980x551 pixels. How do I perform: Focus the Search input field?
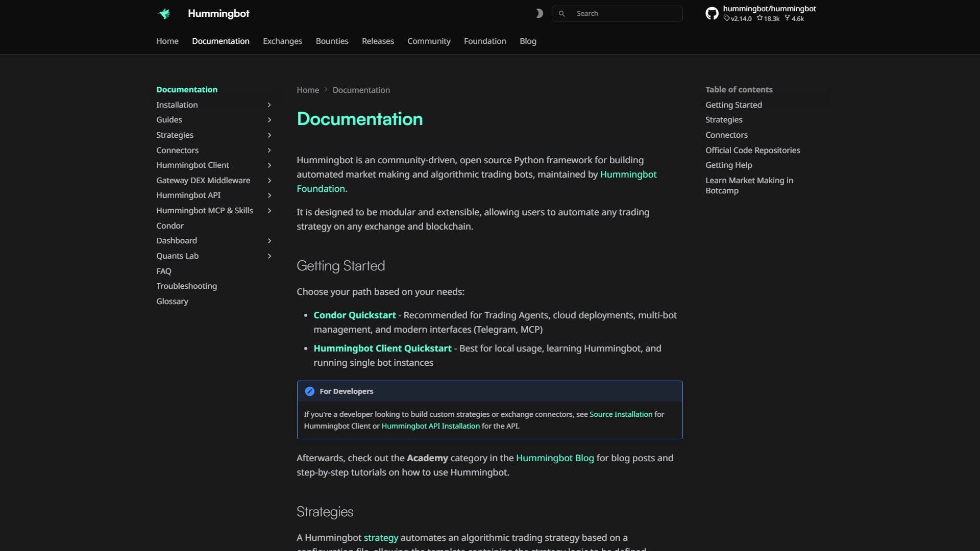(x=617, y=14)
